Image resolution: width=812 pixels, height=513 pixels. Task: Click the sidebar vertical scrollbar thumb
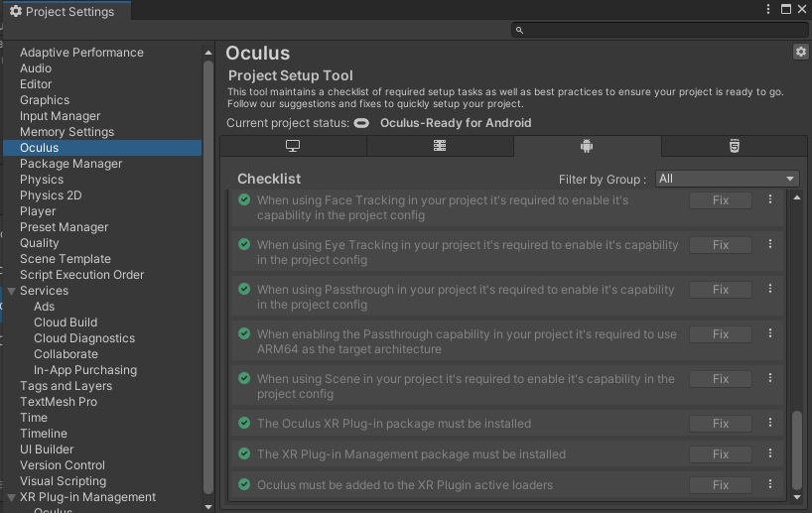[208, 278]
